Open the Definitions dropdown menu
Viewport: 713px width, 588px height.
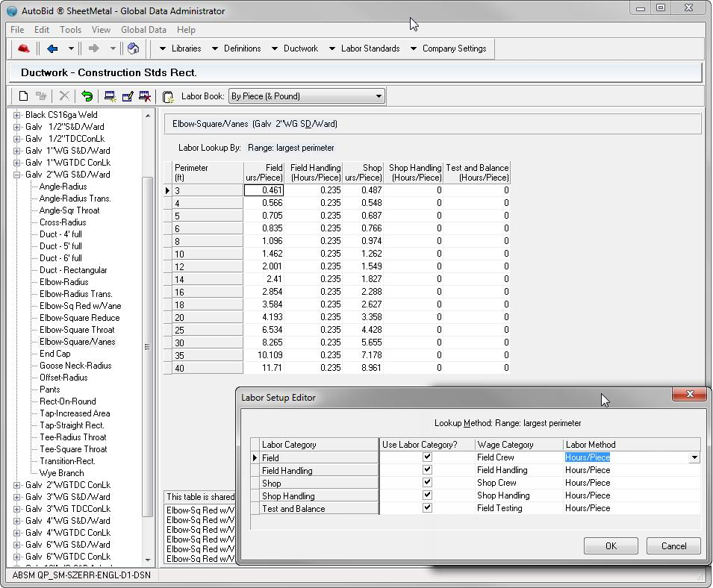(x=237, y=49)
